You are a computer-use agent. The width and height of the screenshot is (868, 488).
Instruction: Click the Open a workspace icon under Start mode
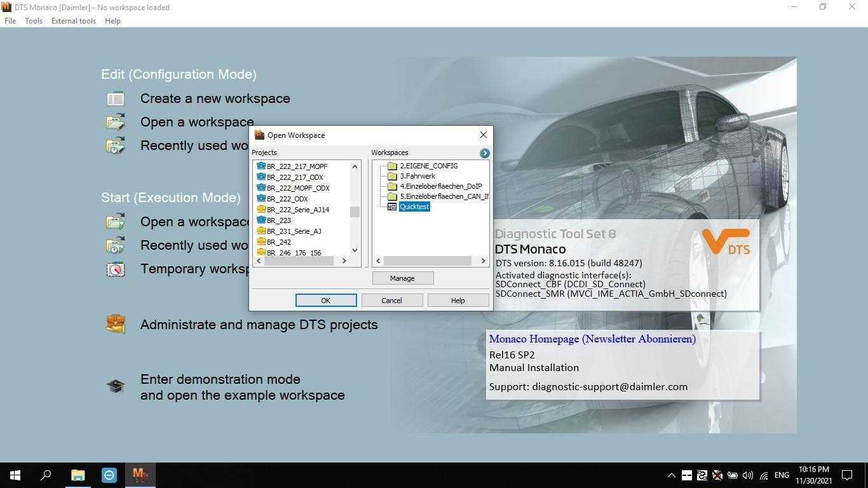coord(116,222)
